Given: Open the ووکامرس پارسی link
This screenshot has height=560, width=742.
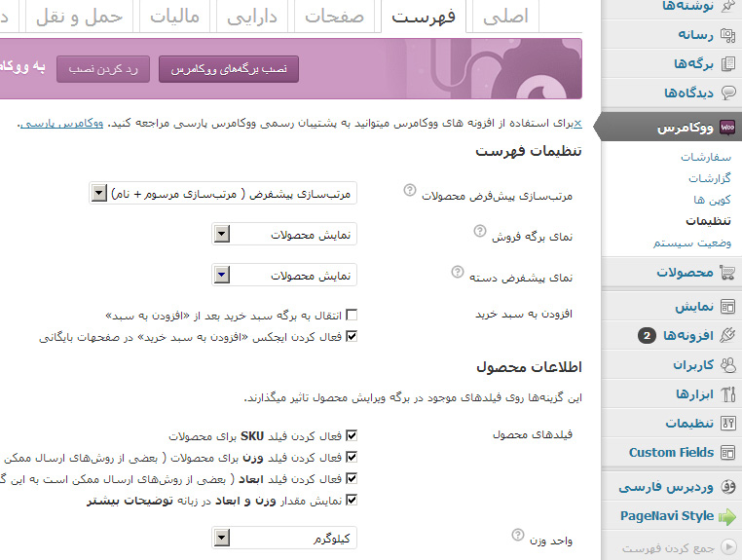Looking at the screenshot, I should 62,124.
